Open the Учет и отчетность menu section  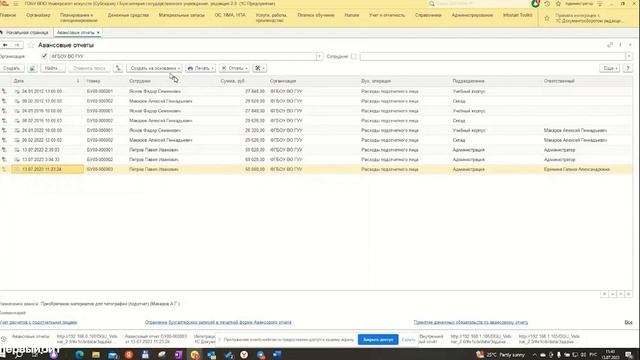(x=387, y=15)
